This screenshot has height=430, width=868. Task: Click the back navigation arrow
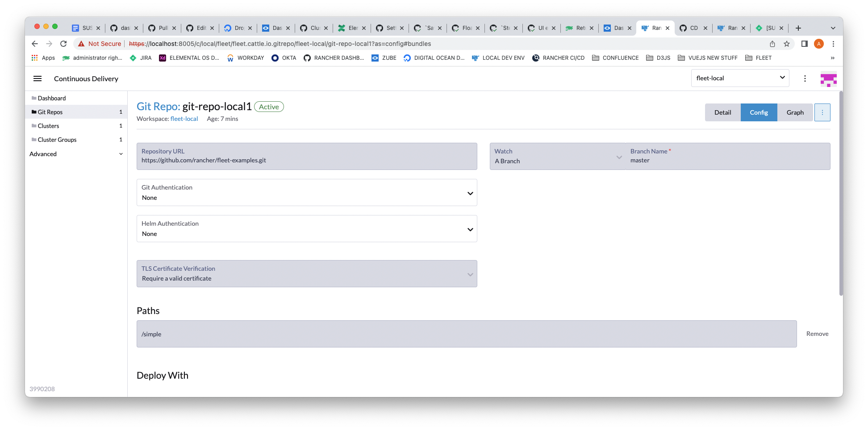pos(34,44)
